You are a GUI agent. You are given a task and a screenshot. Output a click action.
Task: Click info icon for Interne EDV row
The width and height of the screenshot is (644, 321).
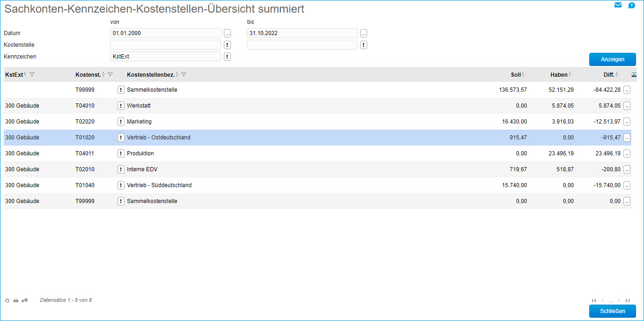(121, 169)
